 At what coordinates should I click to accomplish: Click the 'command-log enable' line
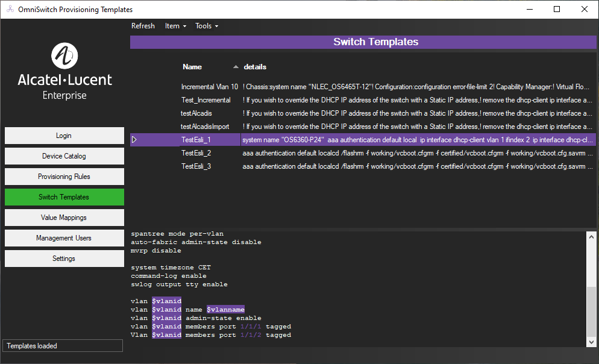point(169,276)
